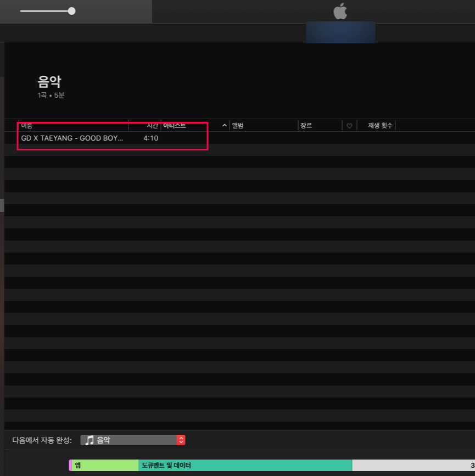Click the gray free-space storage segment

point(413,465)
